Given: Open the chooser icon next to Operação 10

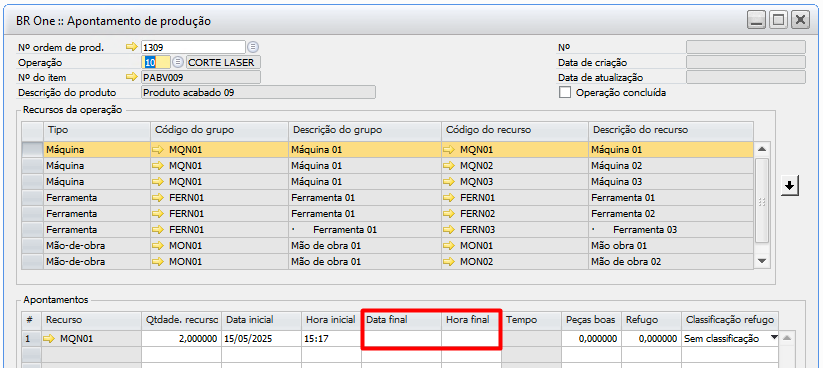Looking at the screenshot, I should click(x=178, y=62).
